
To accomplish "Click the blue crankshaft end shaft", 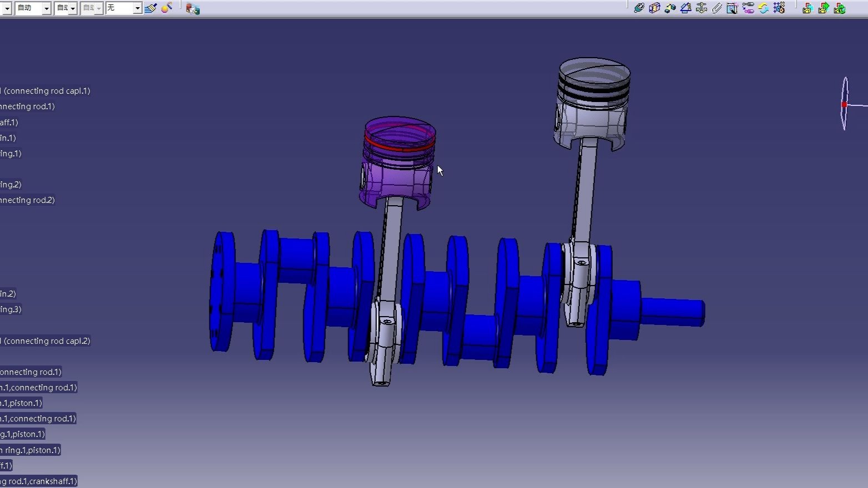I will (x=673, y=312).
